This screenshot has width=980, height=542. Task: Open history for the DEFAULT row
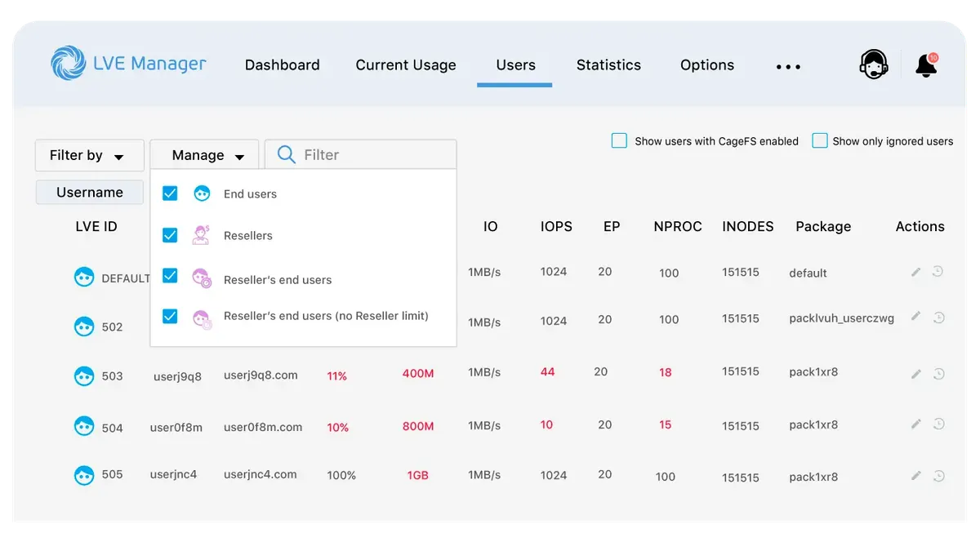click(938, 271)
